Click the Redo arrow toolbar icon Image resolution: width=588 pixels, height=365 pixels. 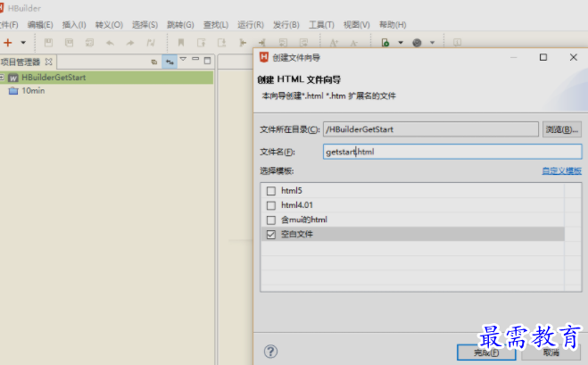pyautogui.click(x=130, y=43)
